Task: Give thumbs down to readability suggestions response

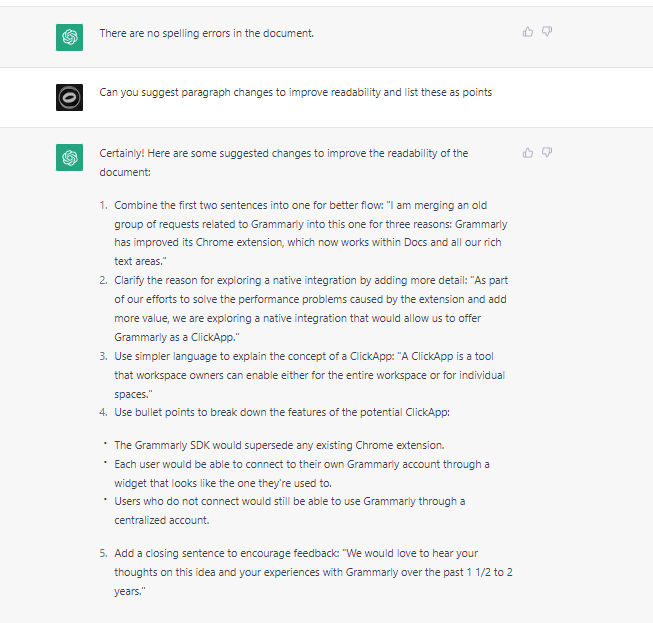Action: point(547,153)
